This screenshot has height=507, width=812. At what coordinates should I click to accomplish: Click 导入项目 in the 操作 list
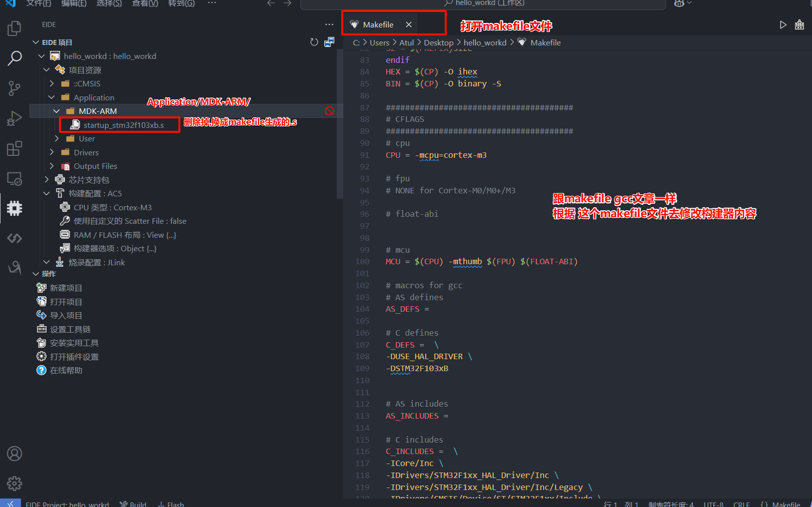coord(66,316)
